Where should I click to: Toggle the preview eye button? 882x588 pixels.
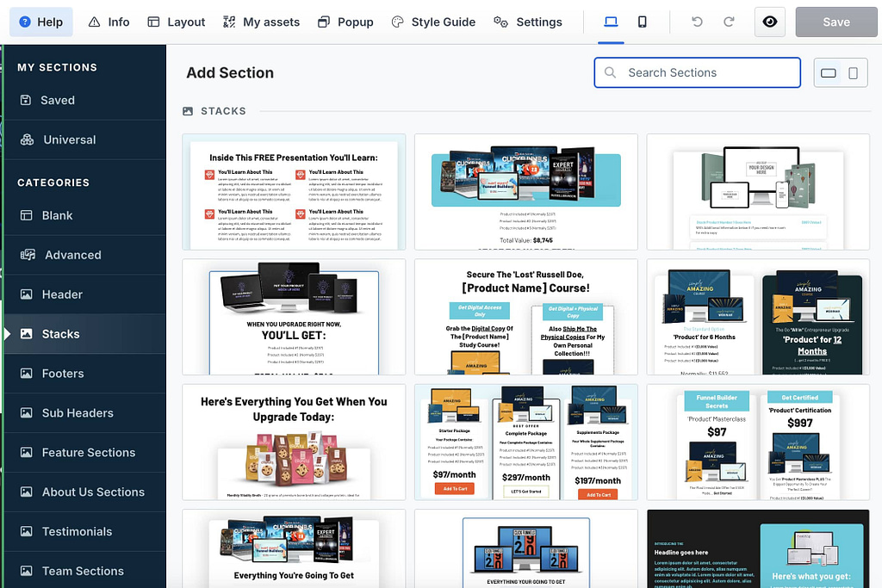[769, 22]
